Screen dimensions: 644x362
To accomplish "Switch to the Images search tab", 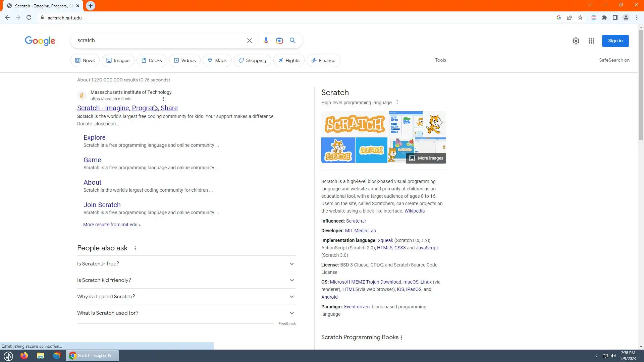I will click(x=118, y=60).
